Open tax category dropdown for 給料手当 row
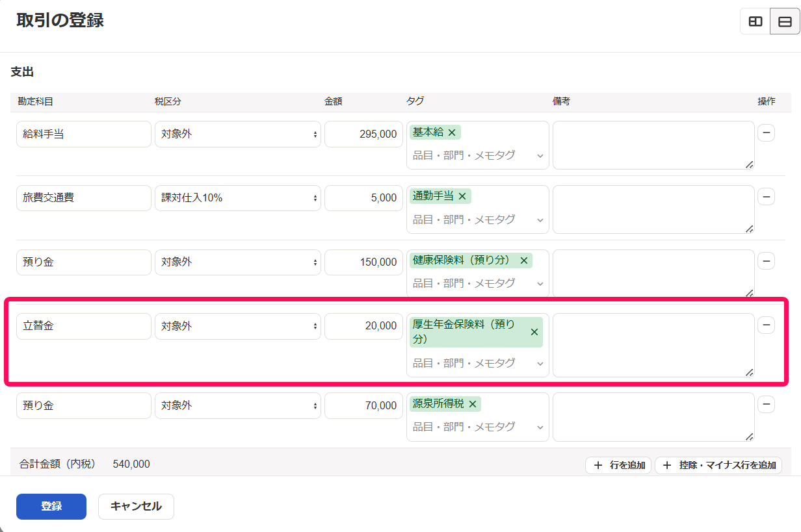This screenshot has height=532, width=801. pos(238,134)
